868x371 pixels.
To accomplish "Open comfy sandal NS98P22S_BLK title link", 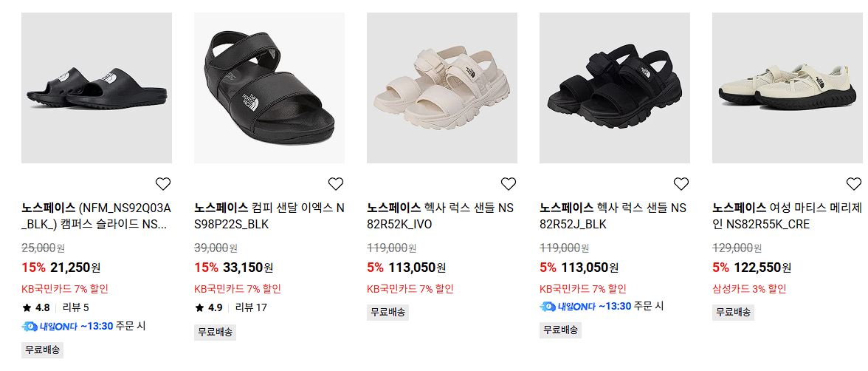I will [x=269, y=217].
